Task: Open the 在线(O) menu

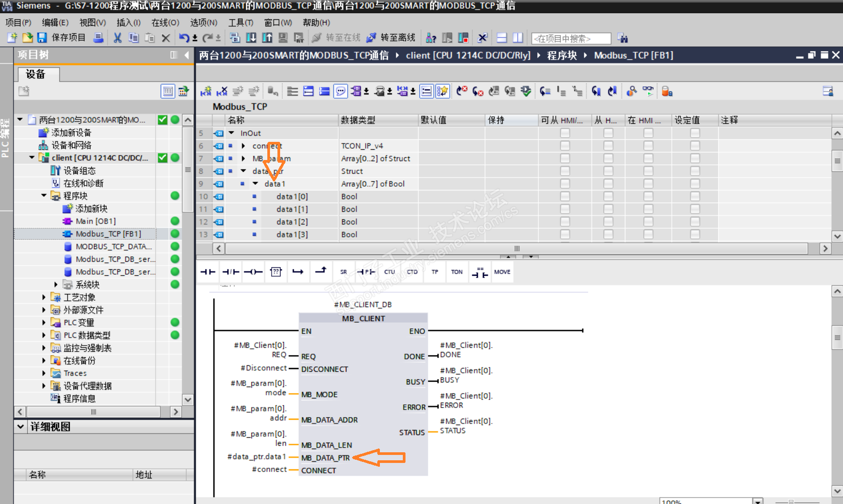Action: [x=165, y=22]
